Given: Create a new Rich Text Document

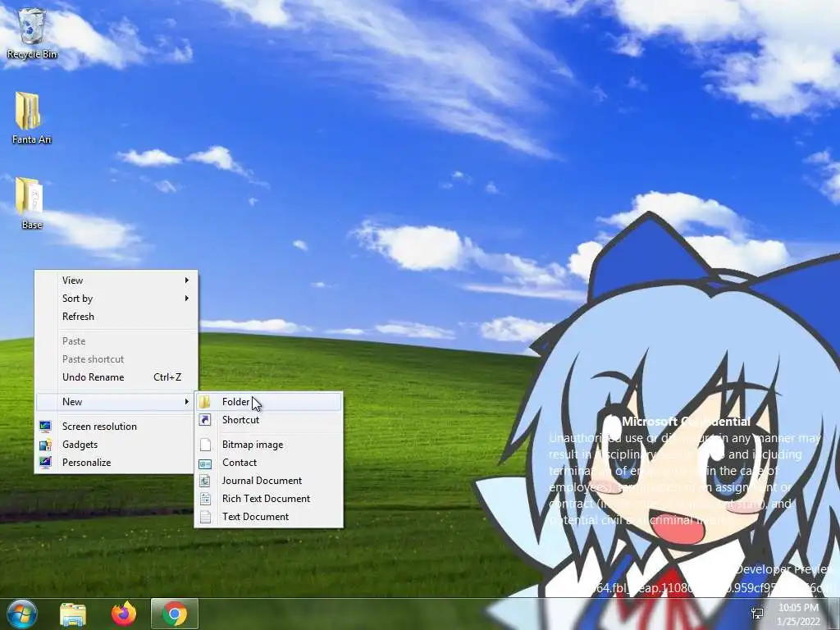Looking at the screenshot, I should (x=269, y=499).
